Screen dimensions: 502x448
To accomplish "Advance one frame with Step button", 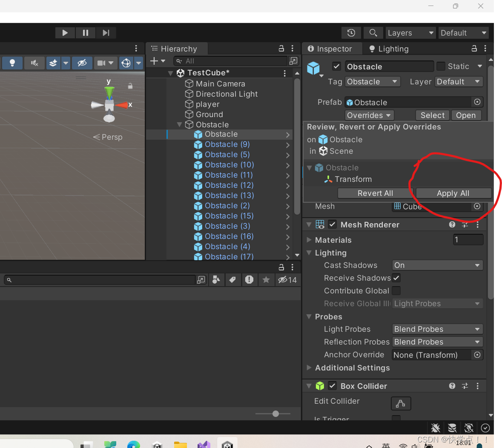I will [x=106, y=33].
